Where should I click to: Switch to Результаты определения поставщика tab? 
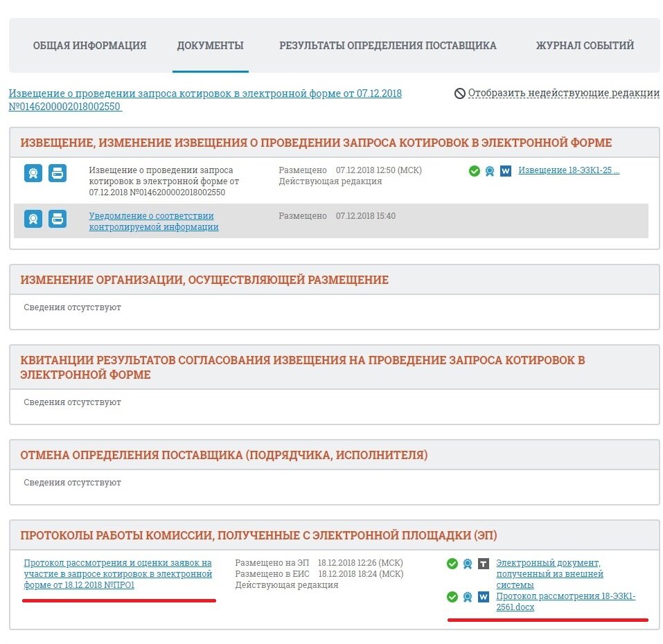point(388,45)
